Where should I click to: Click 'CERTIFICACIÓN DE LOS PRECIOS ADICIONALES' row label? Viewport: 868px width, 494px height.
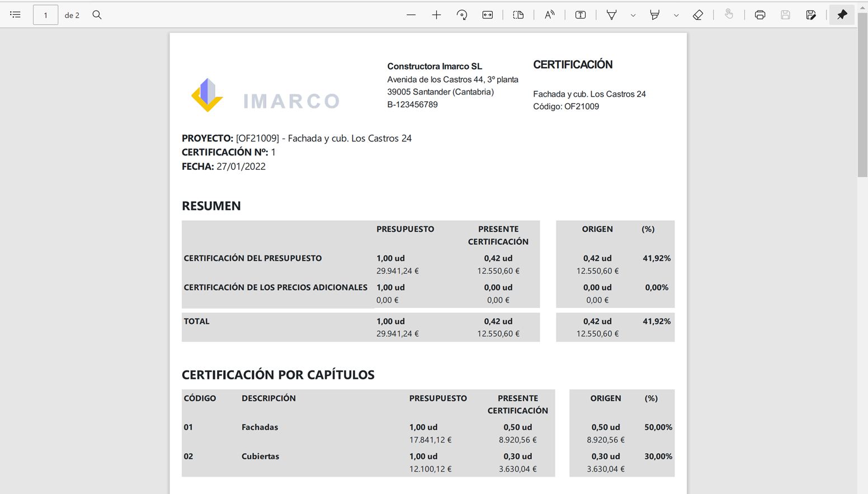[276, 287]
